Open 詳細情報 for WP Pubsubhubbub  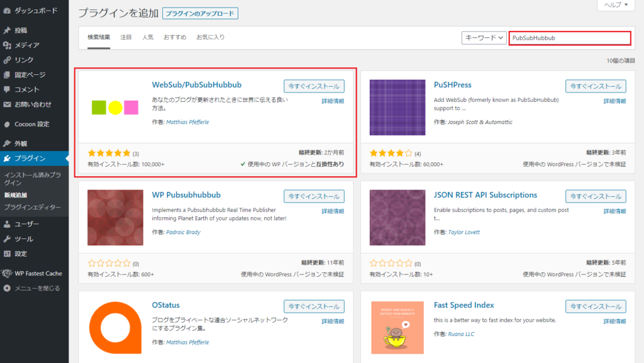coord(333,211)
